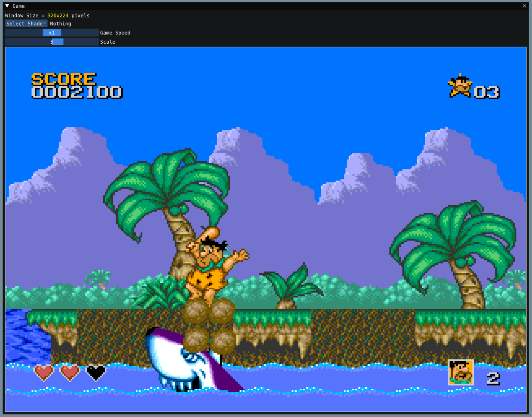Image resolution: width=532 pixels, height=417 pixels.
Task: Collapse the Game window with its disclosure triangle
Action: tap(6, 6)
